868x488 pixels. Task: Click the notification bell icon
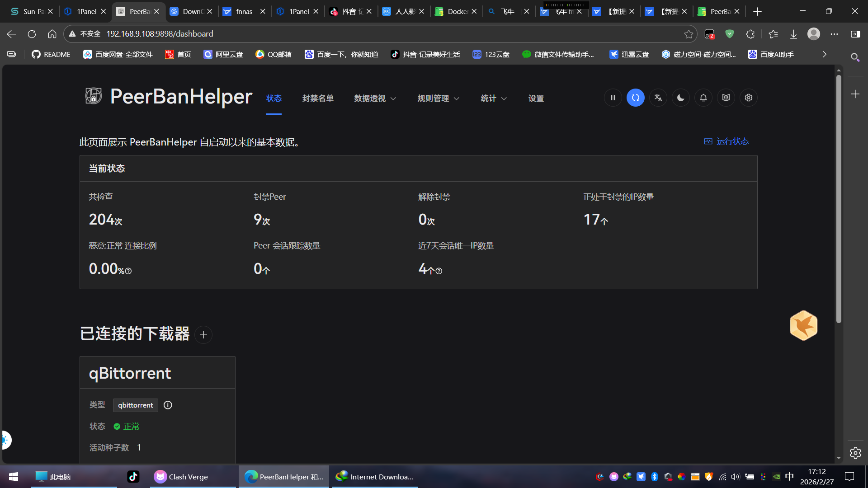tap(703, 98)
